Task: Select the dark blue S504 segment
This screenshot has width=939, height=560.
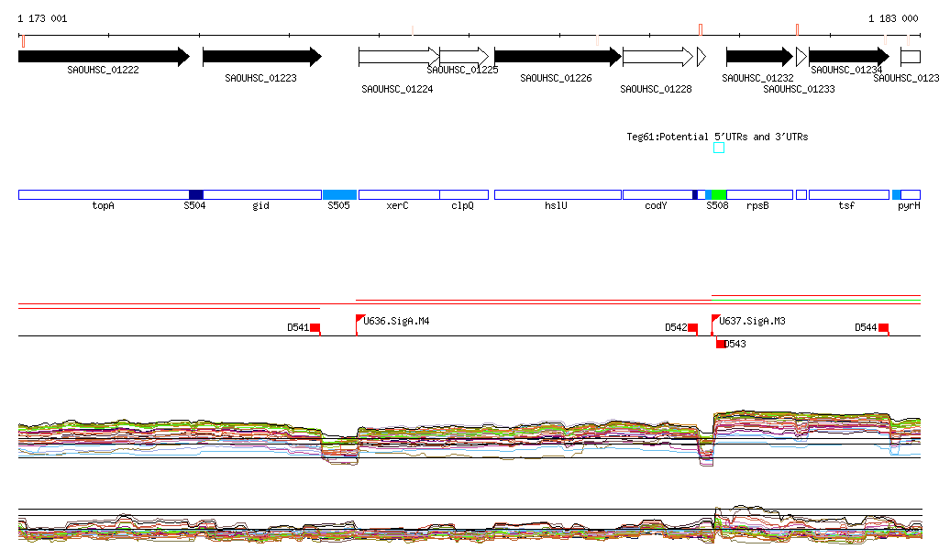Action: tap(196, 194)
